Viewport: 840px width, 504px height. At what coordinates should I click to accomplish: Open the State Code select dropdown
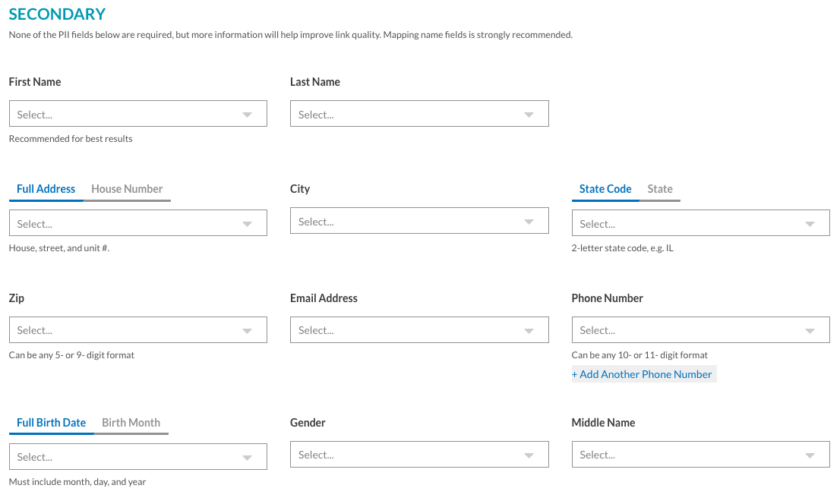point(701,223)
